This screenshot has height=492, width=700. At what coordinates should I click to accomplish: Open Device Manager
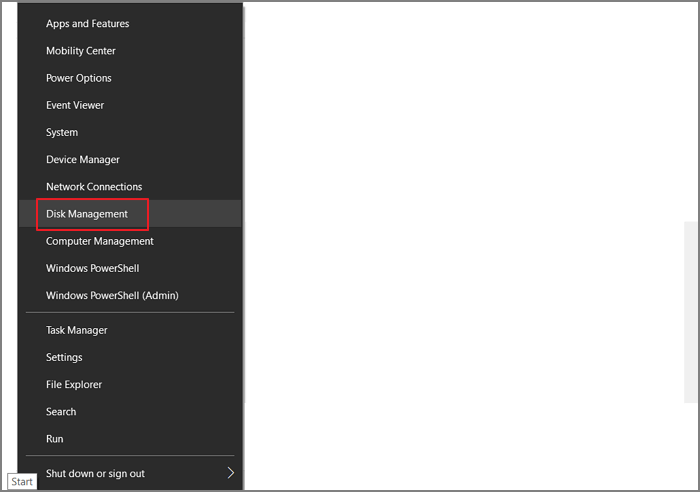pos(83,159)
